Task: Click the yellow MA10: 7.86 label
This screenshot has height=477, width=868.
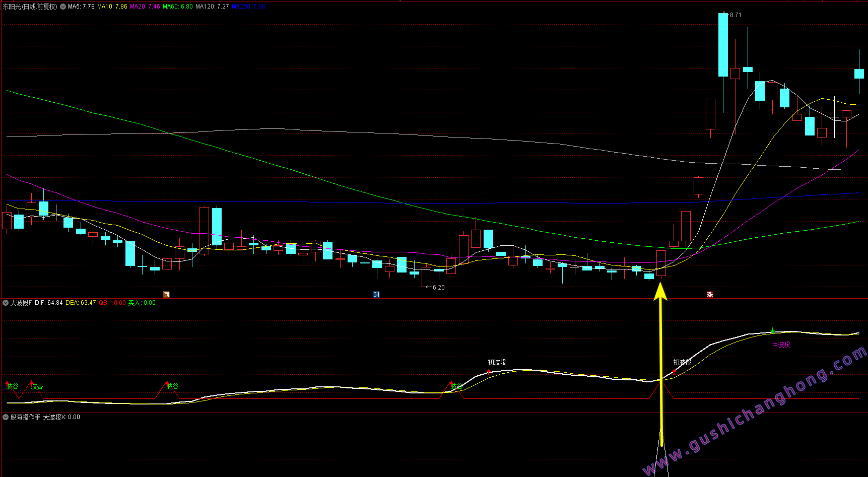Action: click(x=112, y=7)
